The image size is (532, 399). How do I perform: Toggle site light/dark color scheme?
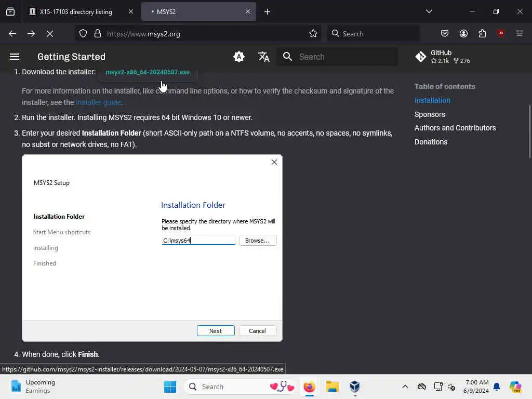pyautogui.click(x=239, y=57)
